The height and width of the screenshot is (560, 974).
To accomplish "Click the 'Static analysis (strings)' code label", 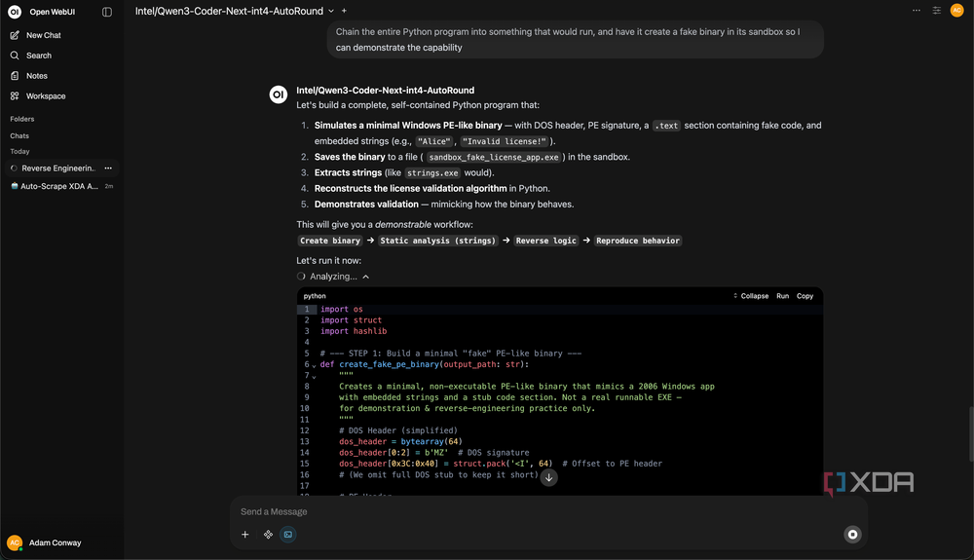I will [438, 241].
